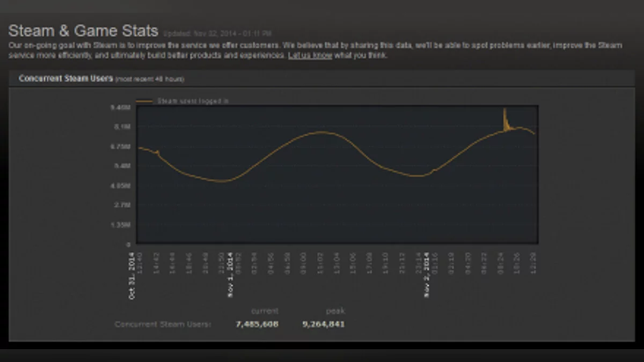
Task: Click the "1.35M" y-axis label
Action: [x=121, y=225]
